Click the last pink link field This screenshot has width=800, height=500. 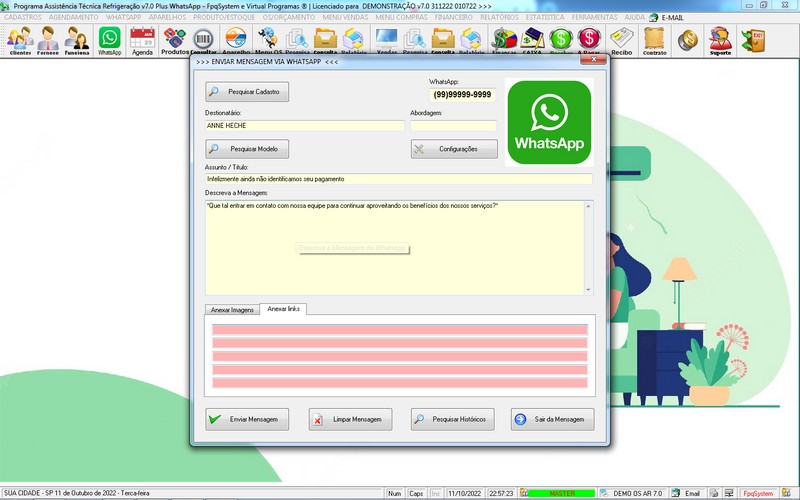pos(399,383)
